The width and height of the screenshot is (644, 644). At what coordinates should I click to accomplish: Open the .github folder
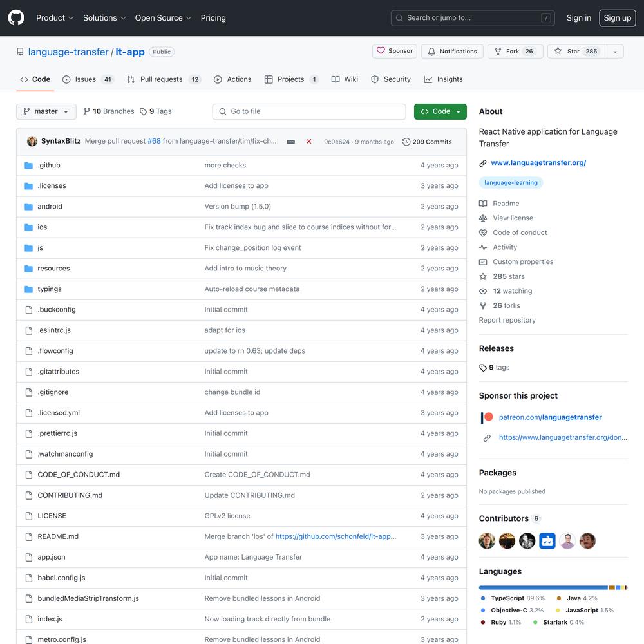(49, 165)
